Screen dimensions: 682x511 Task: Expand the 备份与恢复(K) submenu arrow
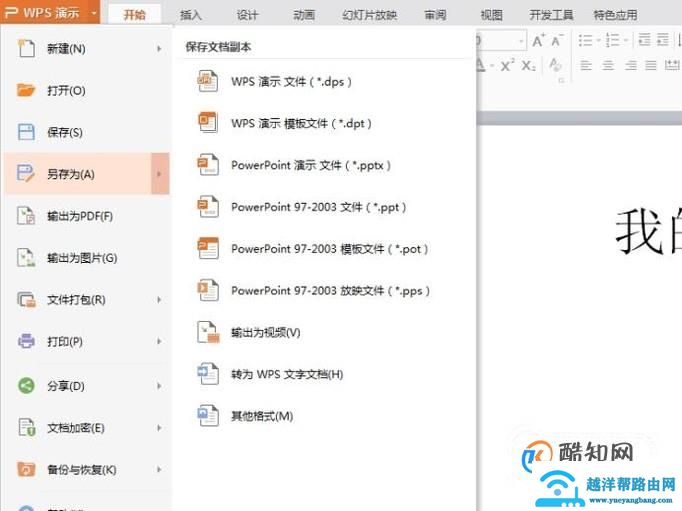(159, 470)
